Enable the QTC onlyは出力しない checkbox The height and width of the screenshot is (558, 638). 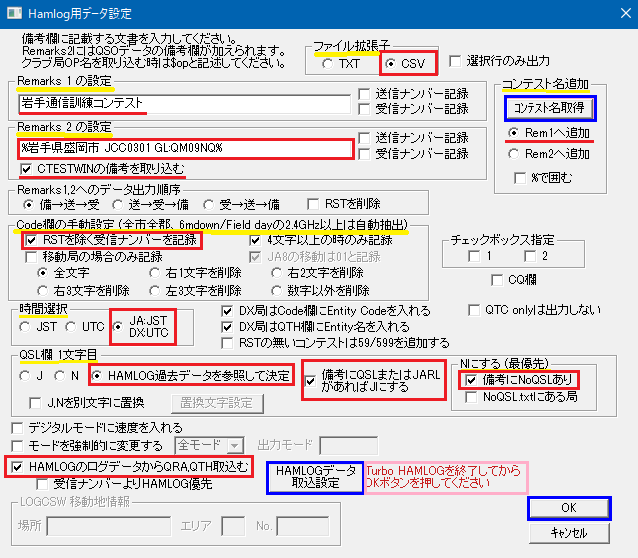pos(475,310)
